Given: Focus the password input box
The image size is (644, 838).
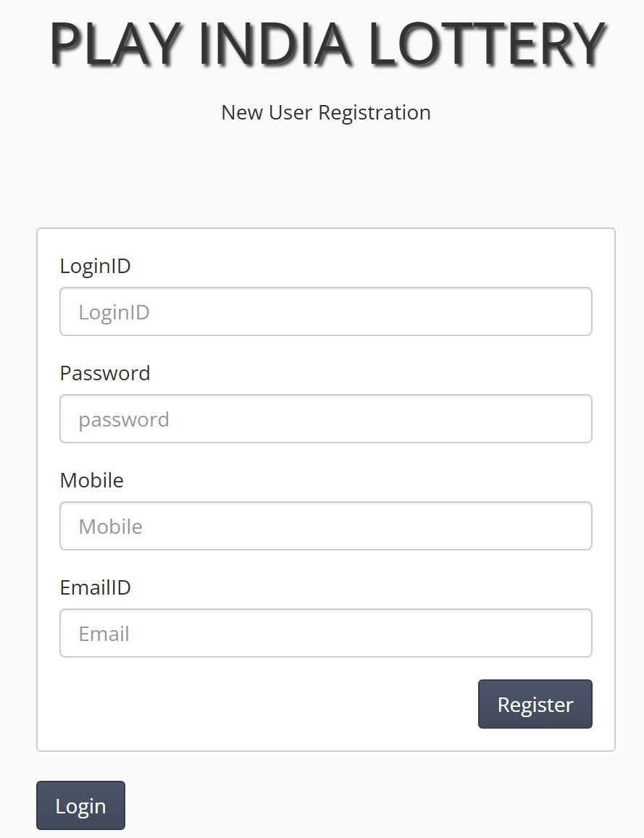Looking at the screenshot, I should point(325,419).
